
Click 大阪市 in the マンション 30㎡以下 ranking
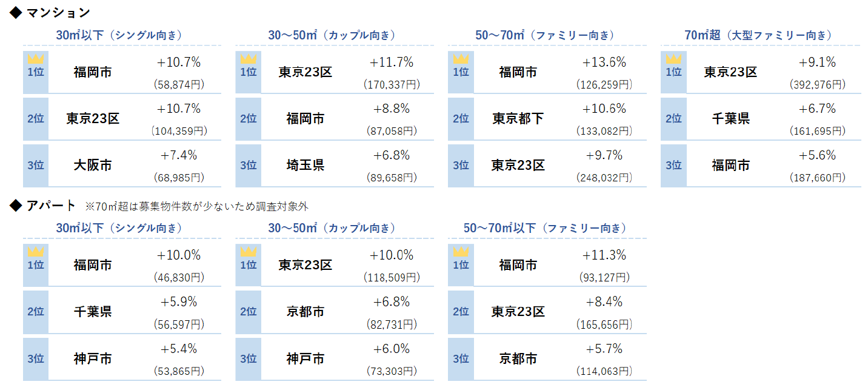[93, 165]
